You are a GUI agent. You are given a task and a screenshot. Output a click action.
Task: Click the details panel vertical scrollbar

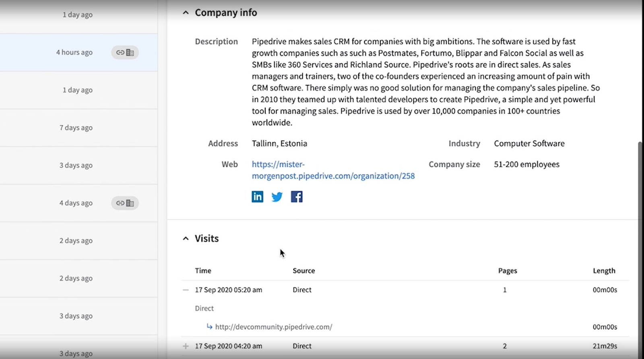pyautogui.click(x=640, y=250)
